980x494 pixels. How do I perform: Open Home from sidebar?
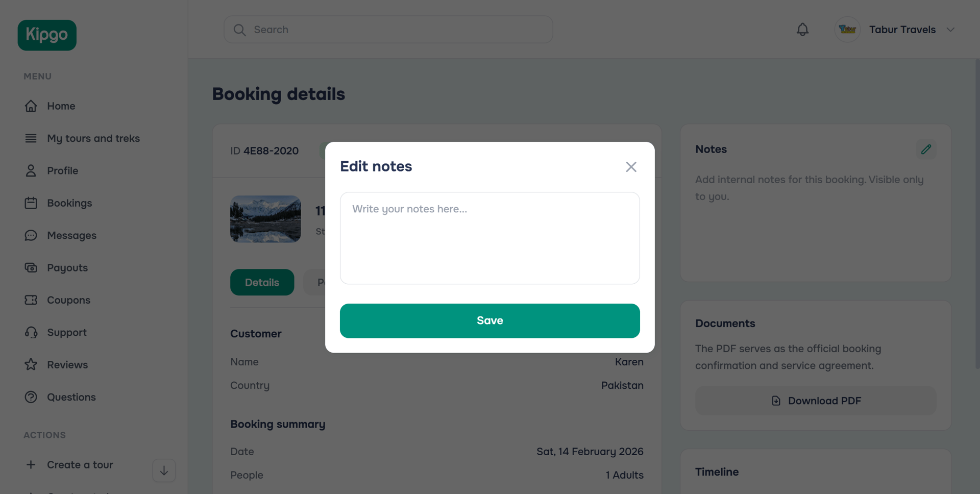(61, 106)
